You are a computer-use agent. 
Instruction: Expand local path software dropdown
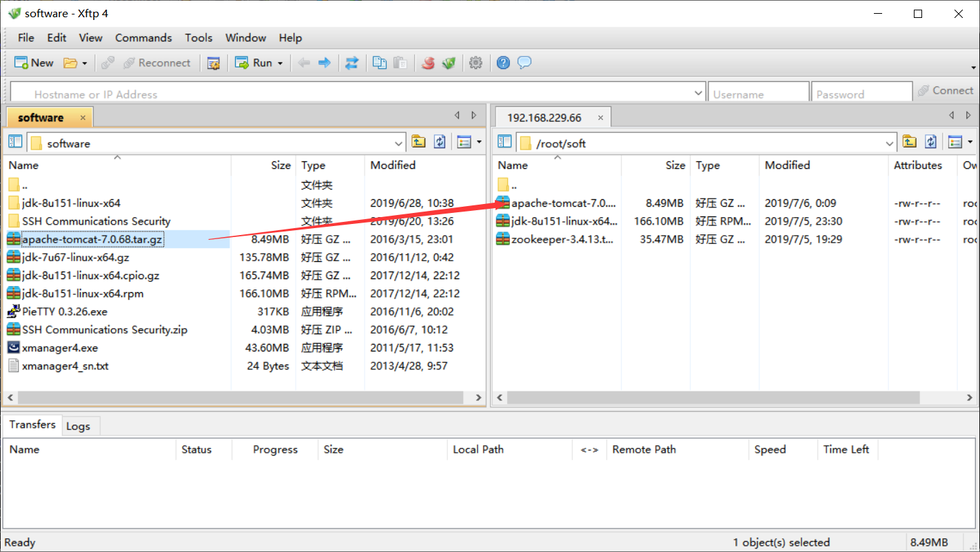[x=398, y=143]
